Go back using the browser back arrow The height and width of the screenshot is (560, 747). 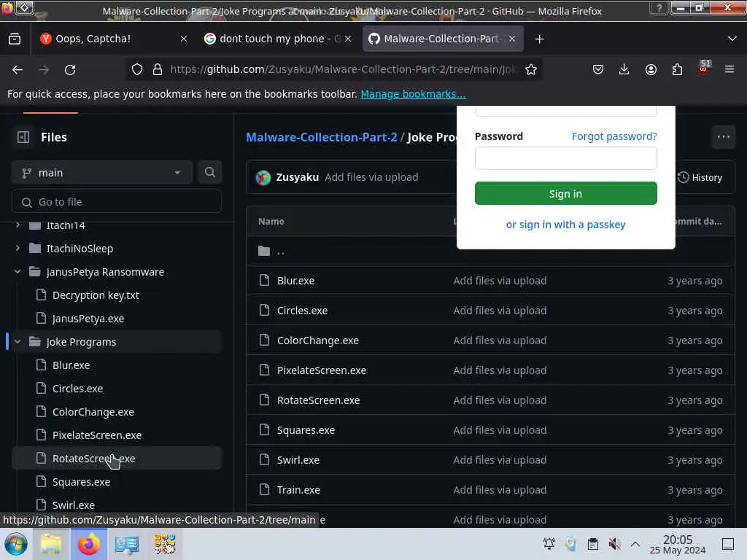point(18,69)
